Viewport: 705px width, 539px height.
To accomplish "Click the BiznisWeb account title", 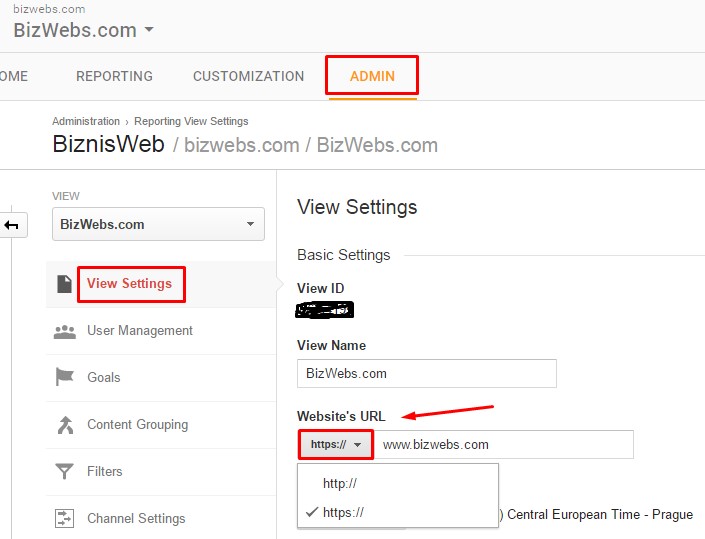I will tap(108, 144).
